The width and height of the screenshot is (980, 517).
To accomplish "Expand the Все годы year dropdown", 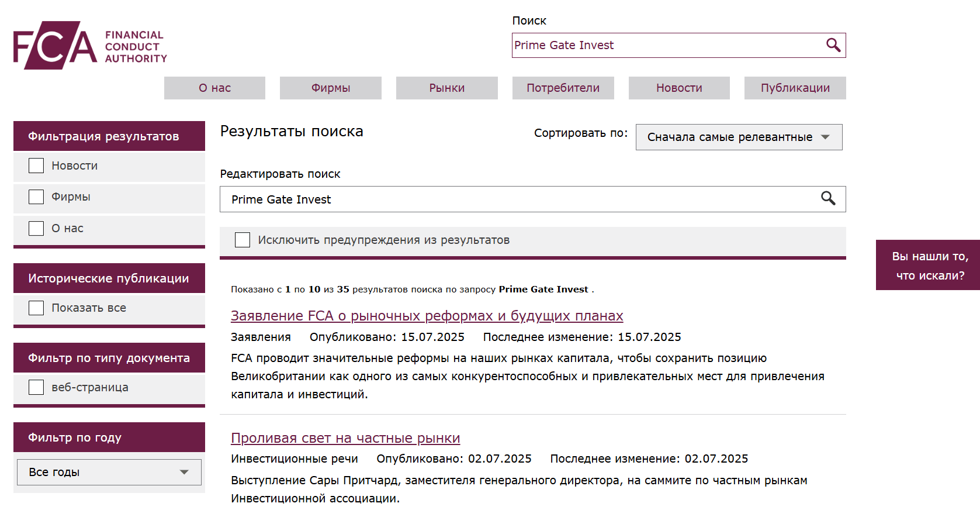I will tap(109, 472).
